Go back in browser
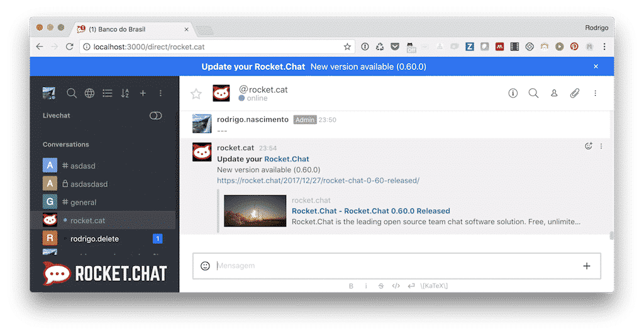 pos(40,47)
